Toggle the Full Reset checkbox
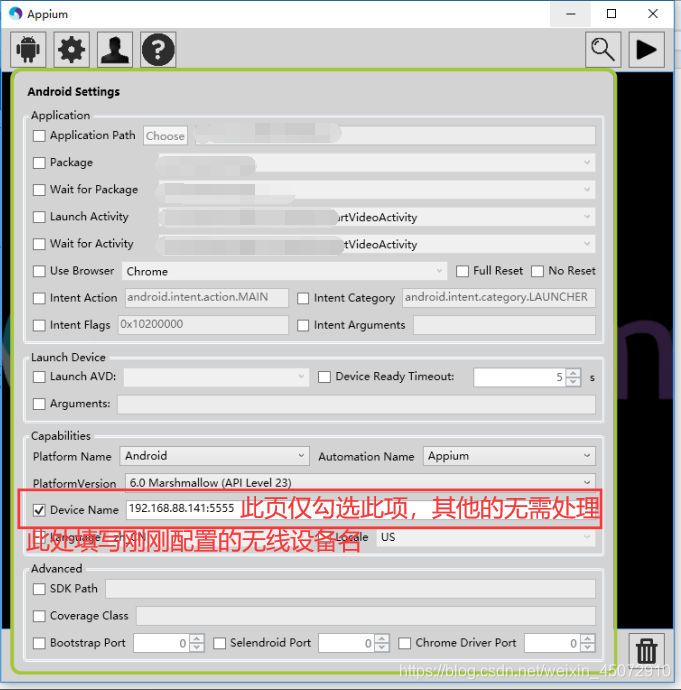 [462, 271]
